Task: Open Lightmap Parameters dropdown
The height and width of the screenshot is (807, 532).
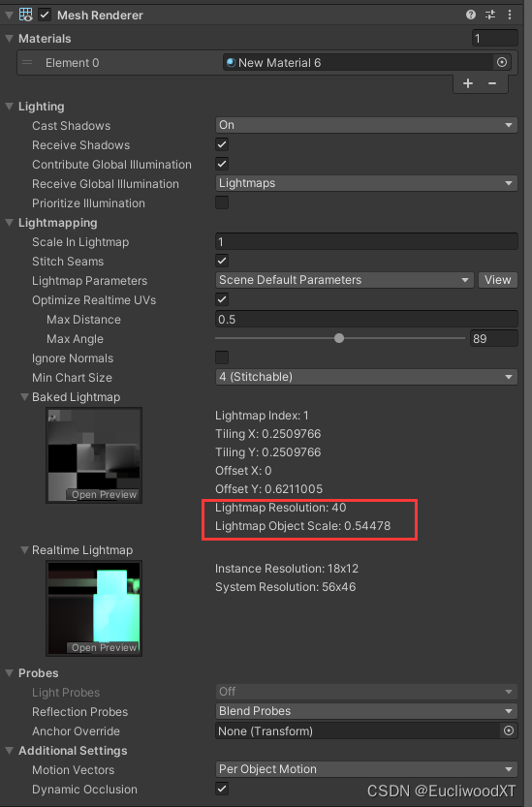Action: coord(345,280)
